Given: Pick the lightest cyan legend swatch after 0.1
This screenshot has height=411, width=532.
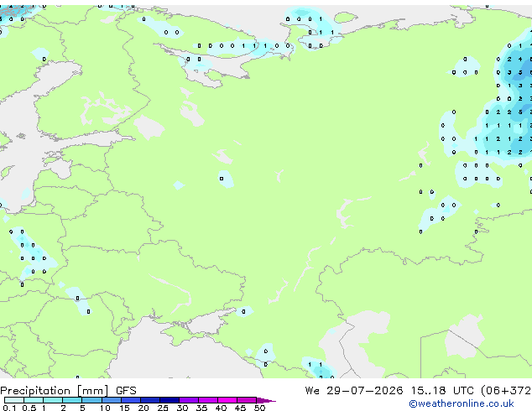Looking at the screenshot, I should [14, 400].
